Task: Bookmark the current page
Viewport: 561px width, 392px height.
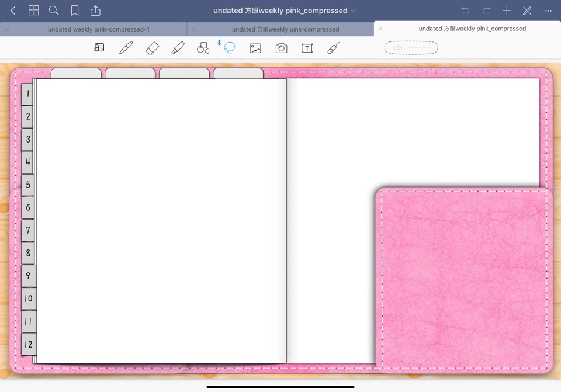Action: click(75, 10)
